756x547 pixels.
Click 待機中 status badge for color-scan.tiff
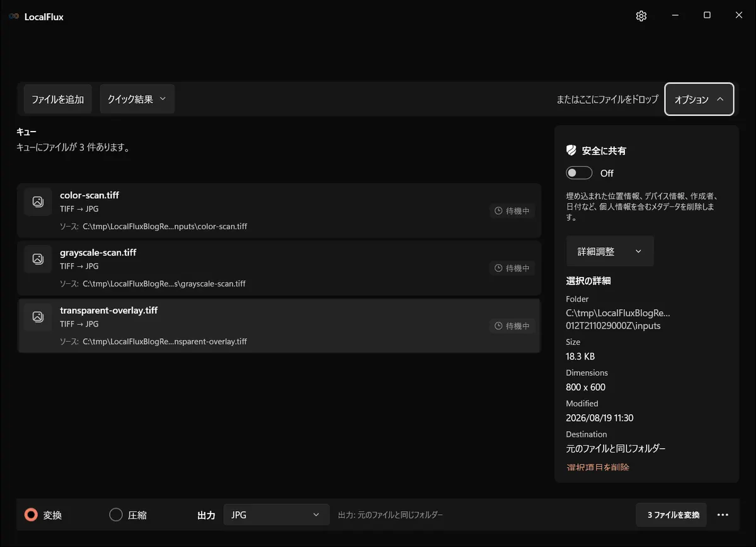coord(512,211)
